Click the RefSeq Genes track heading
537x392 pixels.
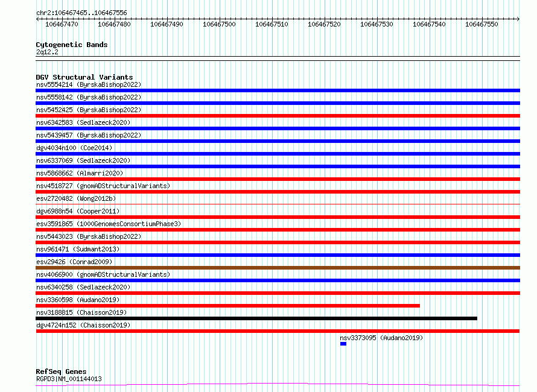(x=61, y=371)
